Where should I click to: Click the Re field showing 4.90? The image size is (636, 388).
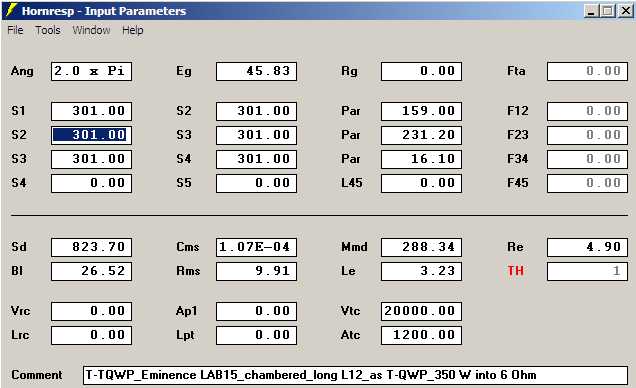pos(587,247)
